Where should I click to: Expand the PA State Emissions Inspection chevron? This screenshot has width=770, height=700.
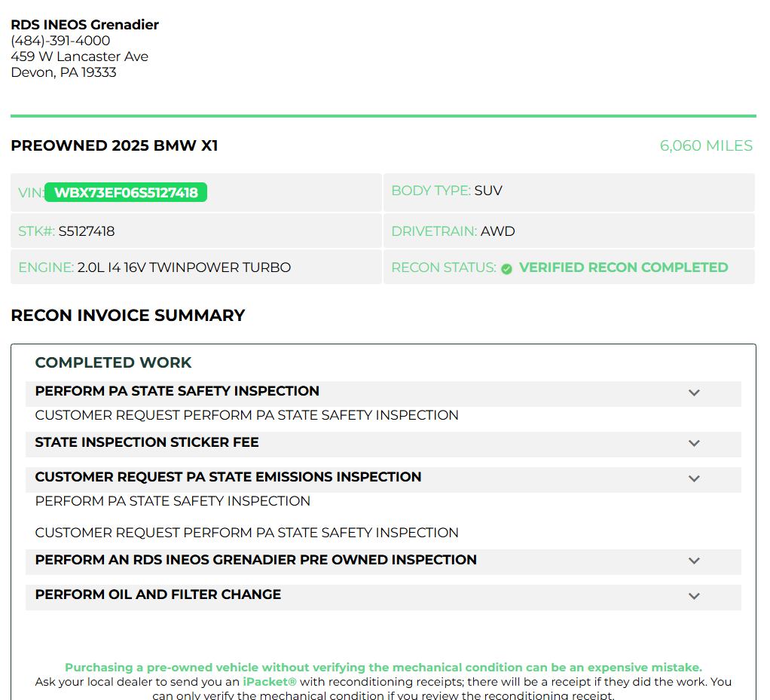(693, 479)
